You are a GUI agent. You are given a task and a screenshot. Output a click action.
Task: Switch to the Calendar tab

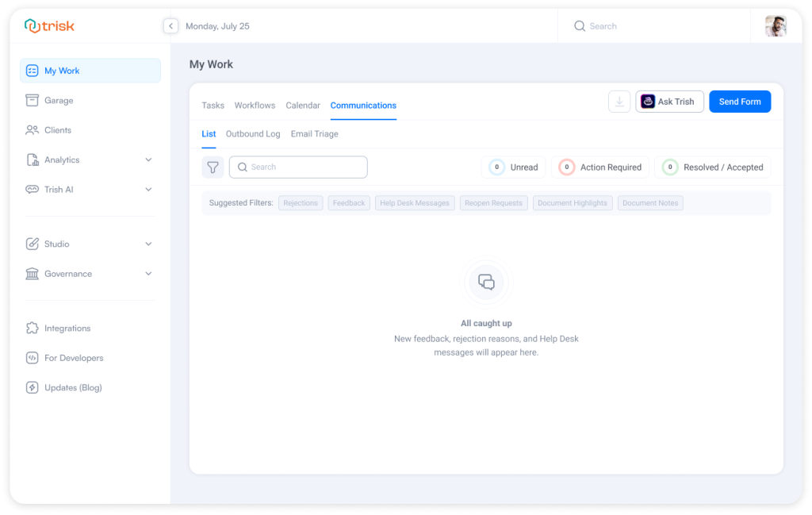pyautogui.click(x=303, y=105)
